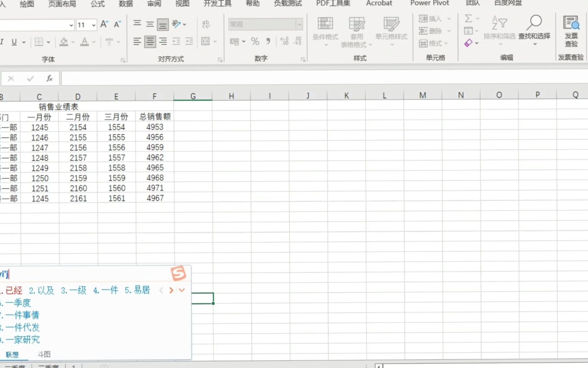
Task: Increase font size with the enlarge A icon
Action: [x=104, y=24]
